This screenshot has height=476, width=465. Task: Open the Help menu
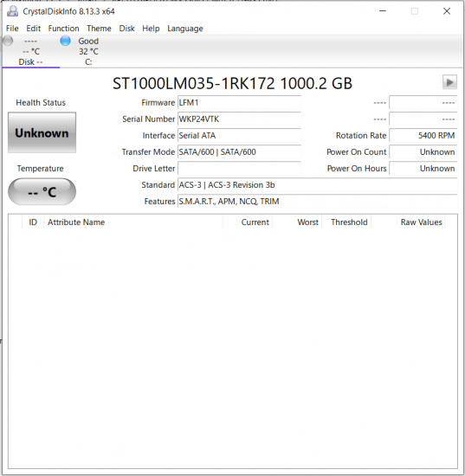(151, 29)
